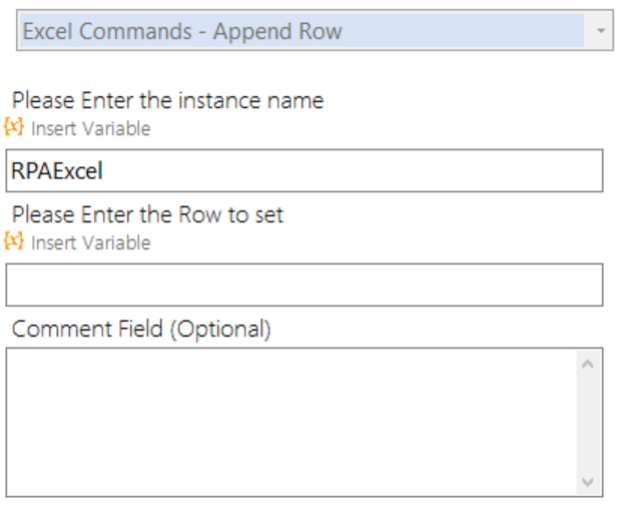The image size is (618, 506).
Task: Click the {x} icon under Row to set
Action: tap(14, 241)
